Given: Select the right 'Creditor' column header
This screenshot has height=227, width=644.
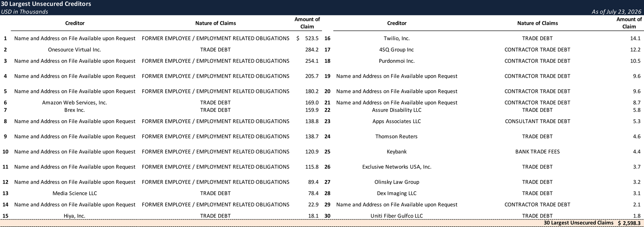Looking at the screenshot, I should coord(397,23).
